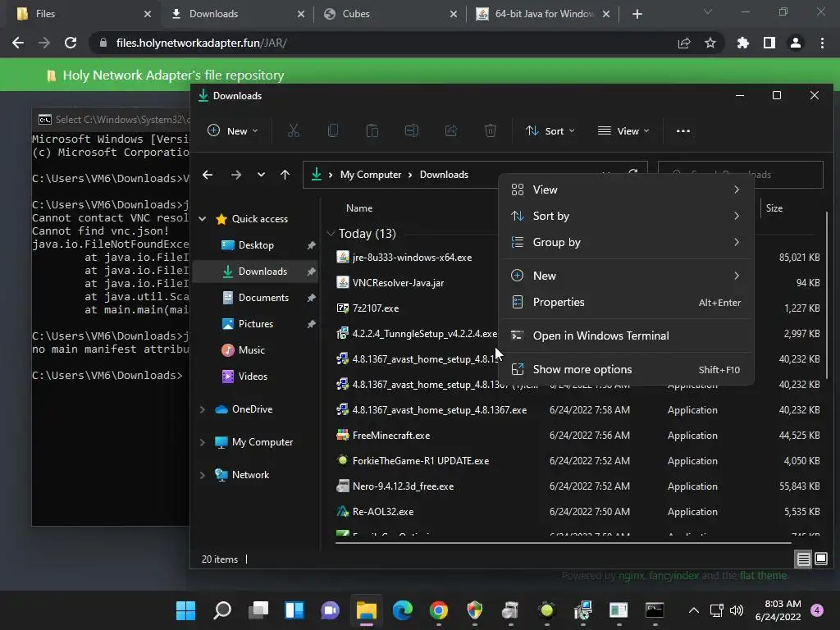Select the file VNCResolver-Java.jar
Image resolution: width=840 pixels, height=630 pixels.
pyautogui.click(x=398, y=283)
